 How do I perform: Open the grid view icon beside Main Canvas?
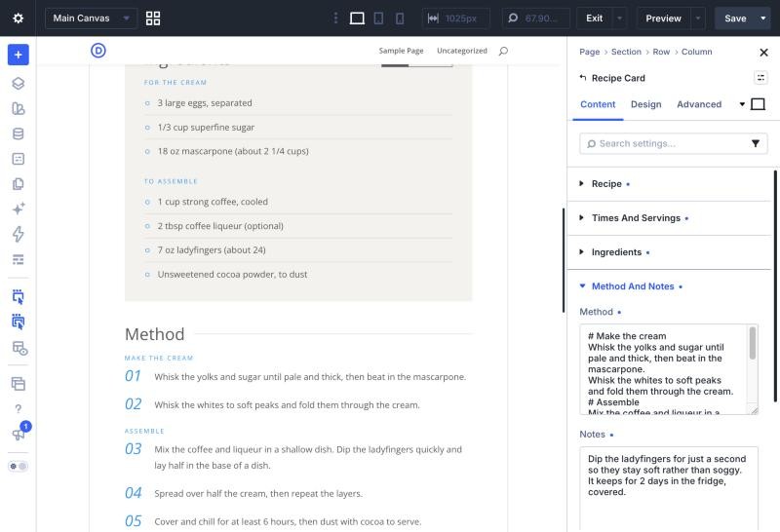tap(153, 19)
